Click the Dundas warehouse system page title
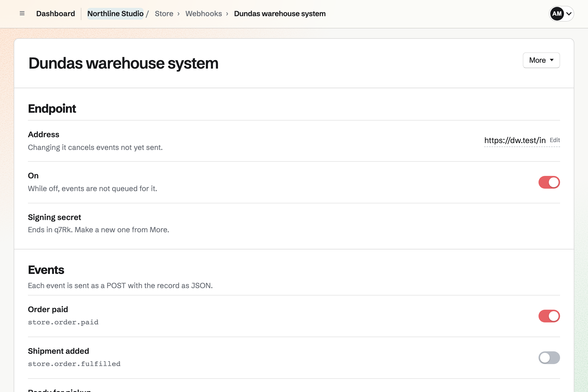Viewport: 588px width, 392px height. tap(123, 63)
